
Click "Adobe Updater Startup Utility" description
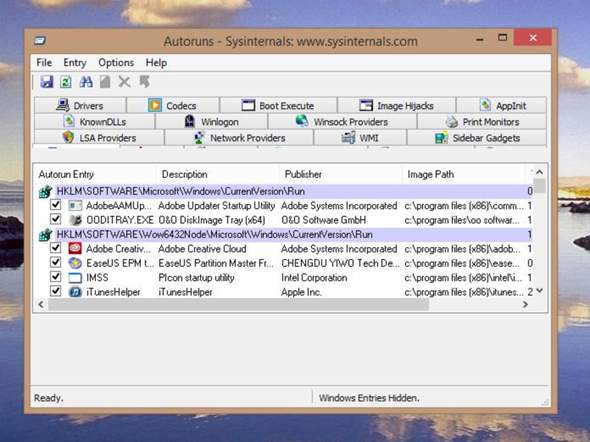click(216, 206)
